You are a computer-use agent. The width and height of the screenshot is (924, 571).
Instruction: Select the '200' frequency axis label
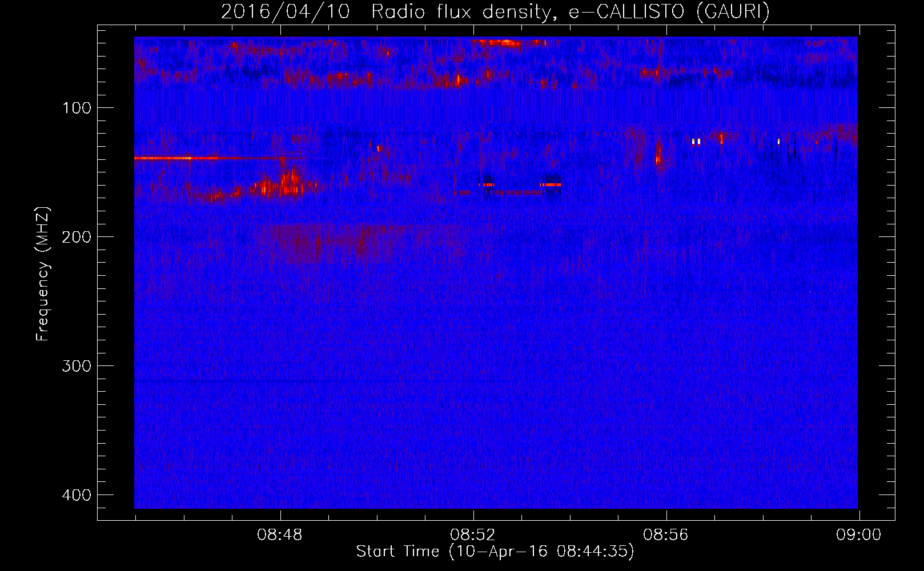[77, 237]
